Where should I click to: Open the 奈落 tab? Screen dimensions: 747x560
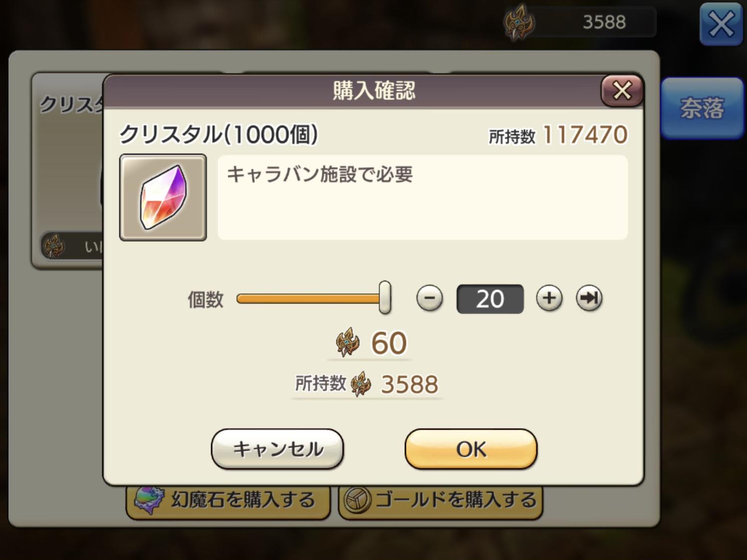tap(702, 108)
